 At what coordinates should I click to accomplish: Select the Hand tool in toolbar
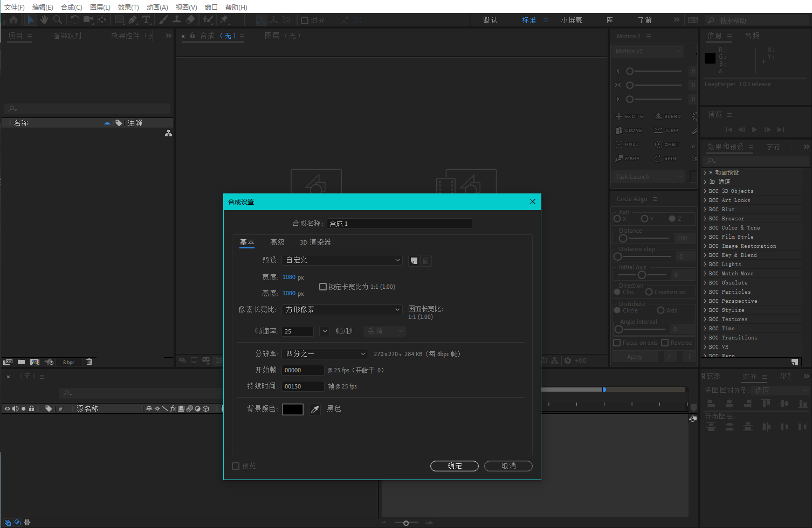coord(44,20)
